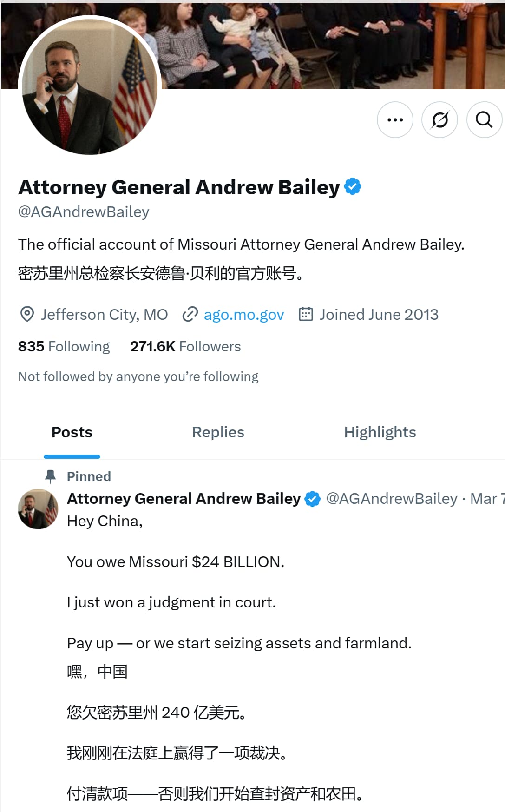Click the location pin icon near Jefferson City
Viewport: 505px width, 812px height.
click(x=27, y=315)
